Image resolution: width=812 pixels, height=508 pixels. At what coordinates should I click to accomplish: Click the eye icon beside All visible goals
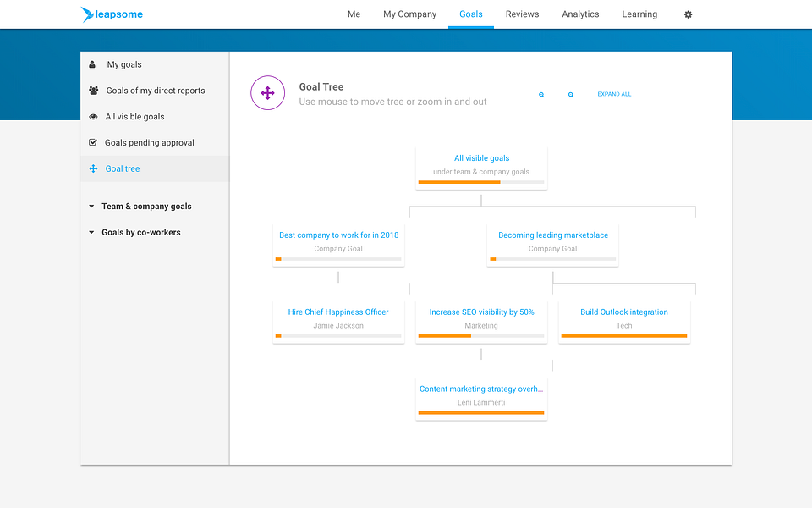pyautogui.click(x=93, y=117)
